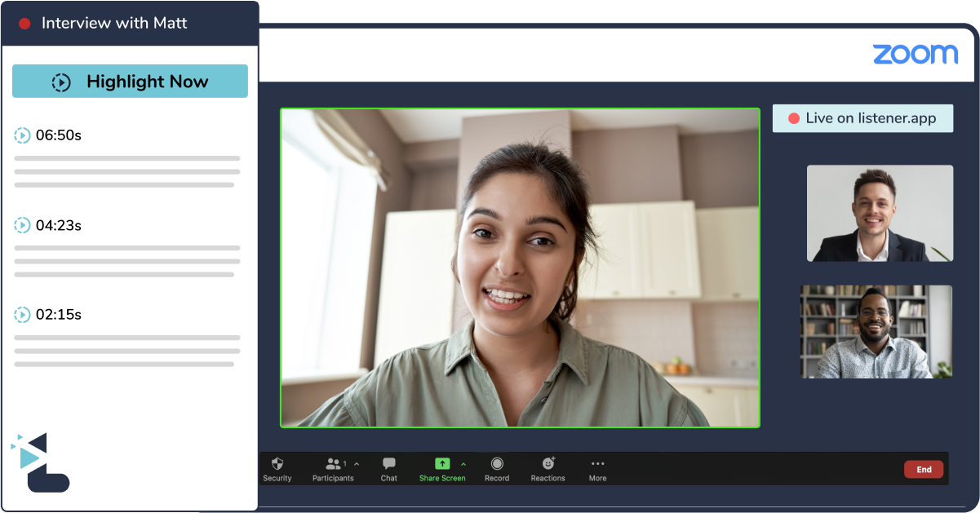This screenshot has height=513, width=980.
Task: End the meeting with the End button
Action: pos(924,469)
